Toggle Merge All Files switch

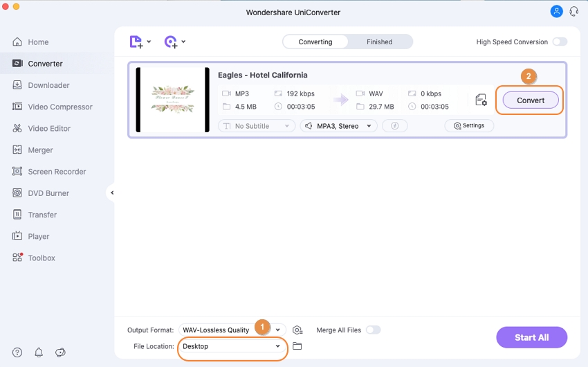coord(373,330)
